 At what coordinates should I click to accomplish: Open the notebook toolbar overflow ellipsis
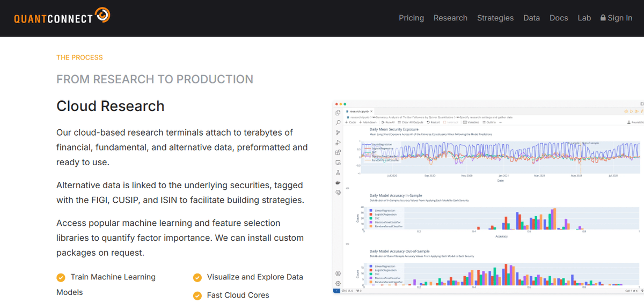[499, 122]
